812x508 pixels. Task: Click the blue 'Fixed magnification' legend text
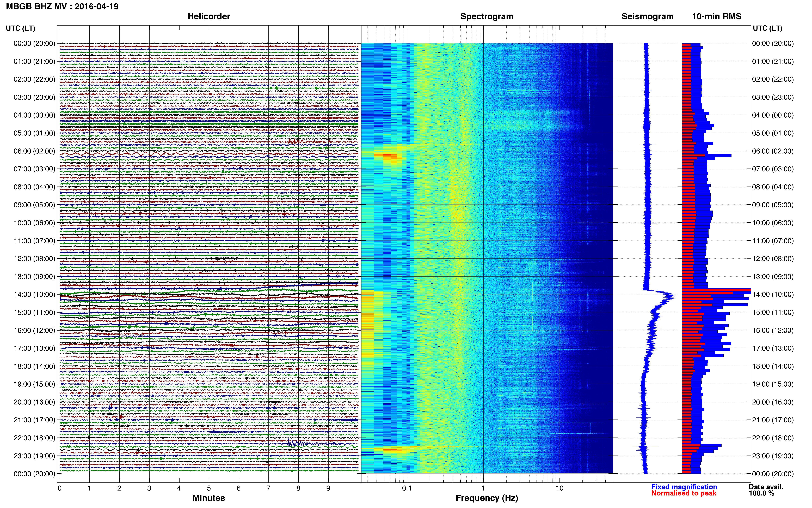click(684, 487)
